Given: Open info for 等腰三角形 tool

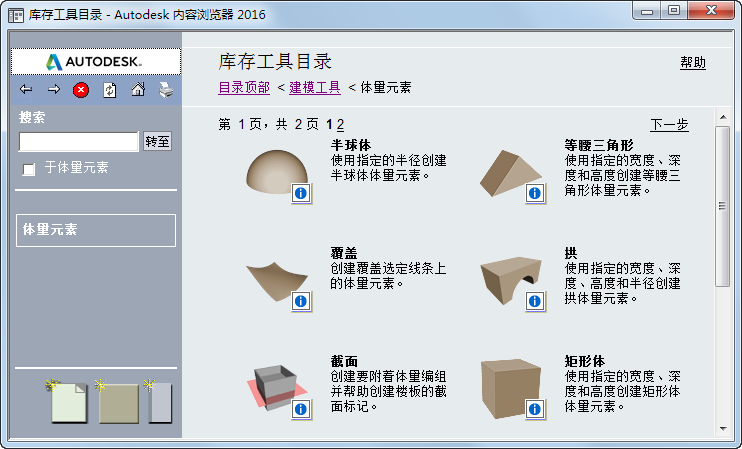Looking at the screenshot, I should pyautogui.click(x=535, y=193).
